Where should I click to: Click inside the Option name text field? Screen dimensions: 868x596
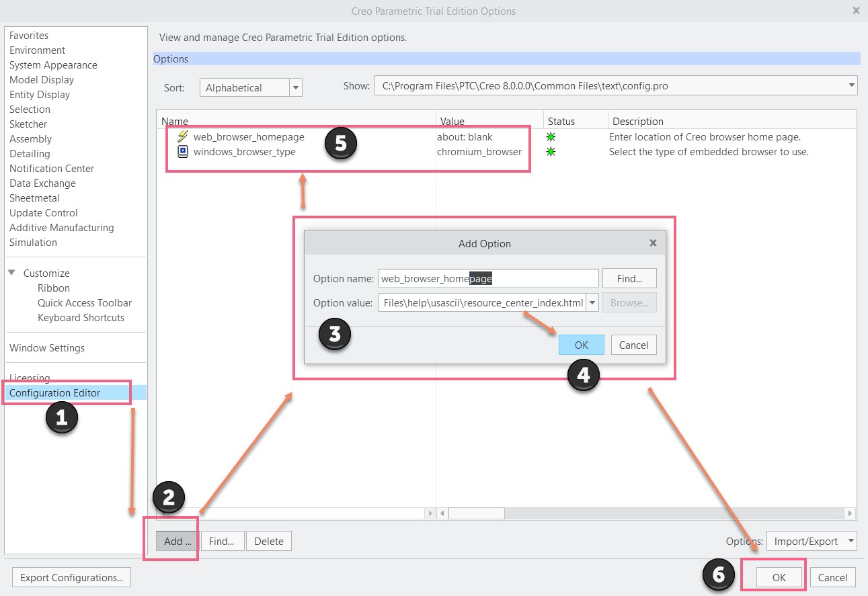[471, 278]
